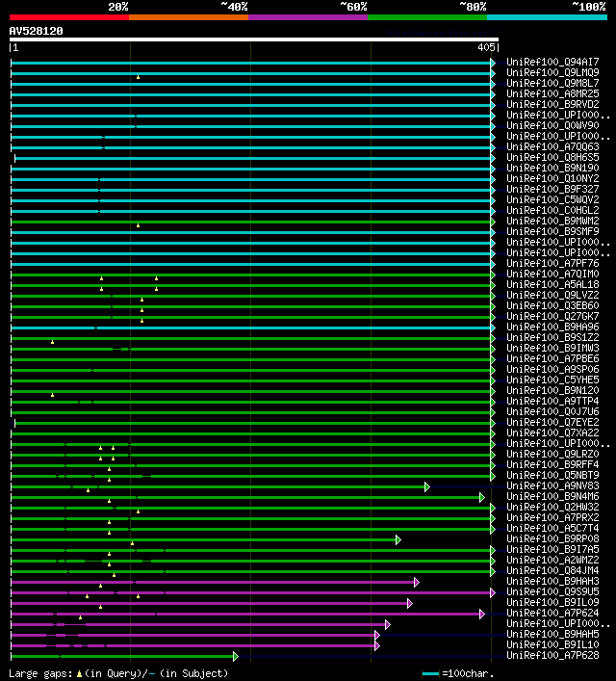Select the UniRef100_B9HA96 label
Image resolution: width=616 pixels, height=681 pixels.
[x=552, y=327]
